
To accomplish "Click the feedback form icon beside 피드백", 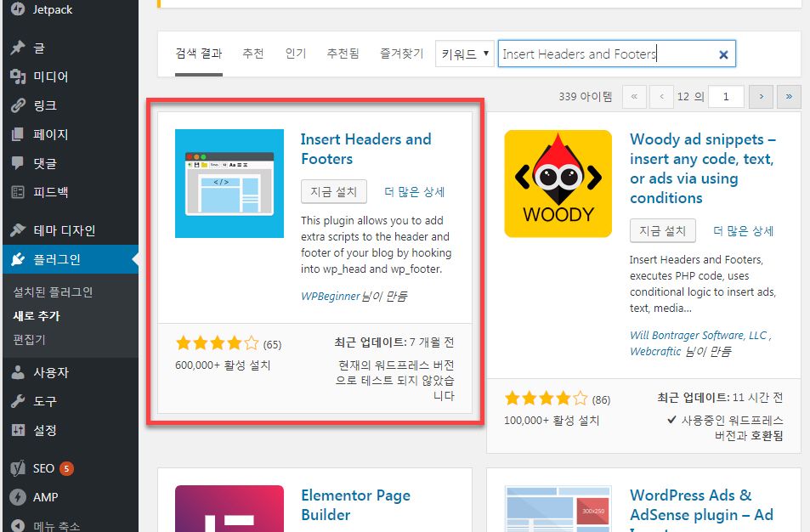I will [18, 192].
